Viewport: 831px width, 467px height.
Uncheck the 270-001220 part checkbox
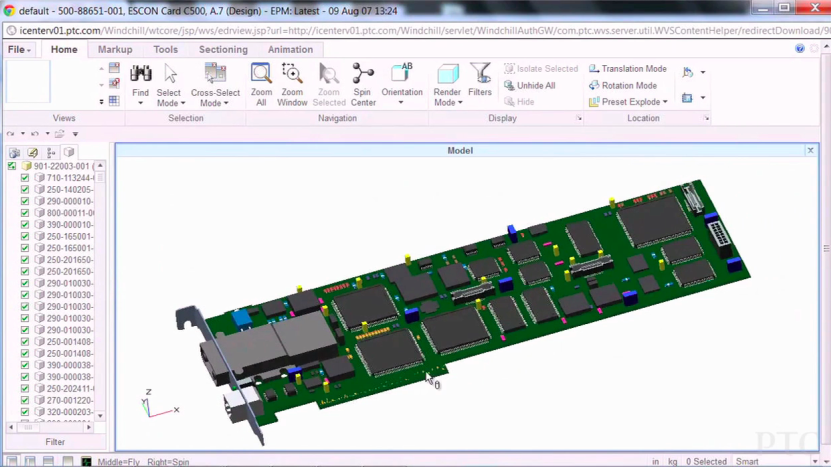(25, 400)
